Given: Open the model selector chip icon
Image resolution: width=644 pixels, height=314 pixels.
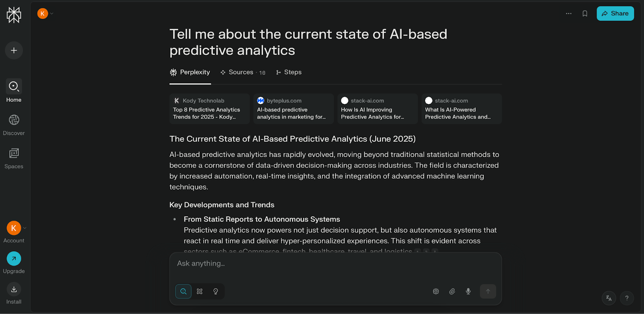Looking at the screenshot, I should pos(436,291).
